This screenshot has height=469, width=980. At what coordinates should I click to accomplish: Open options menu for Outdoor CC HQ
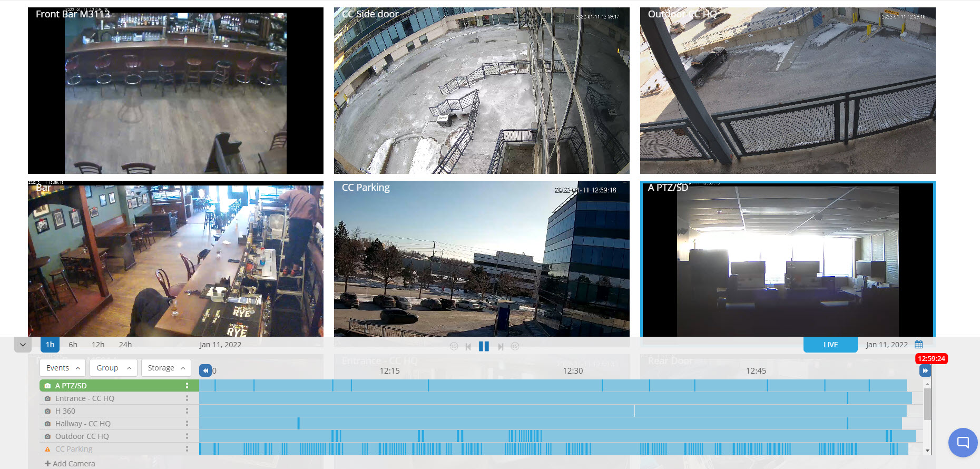coord(187,436)
